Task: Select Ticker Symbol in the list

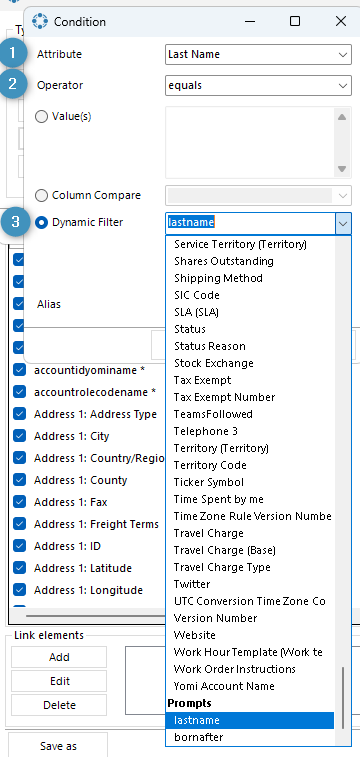Action: click(208, 482)
